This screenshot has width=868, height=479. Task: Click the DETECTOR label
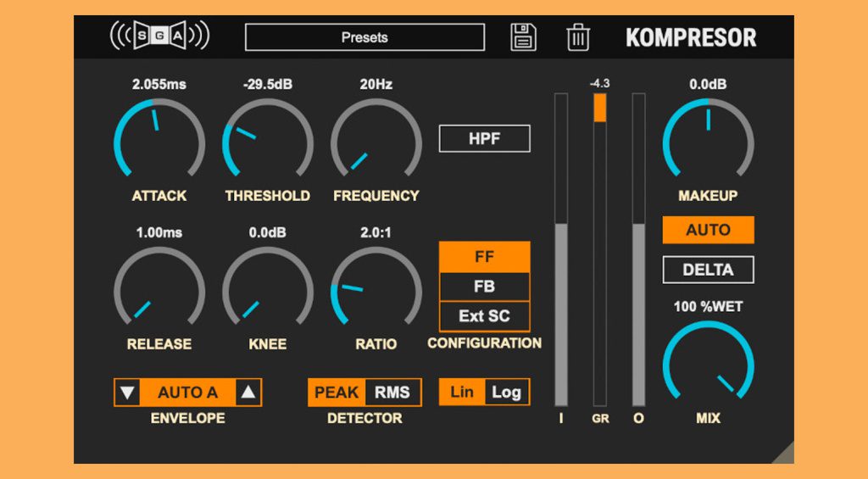(364, 418)
